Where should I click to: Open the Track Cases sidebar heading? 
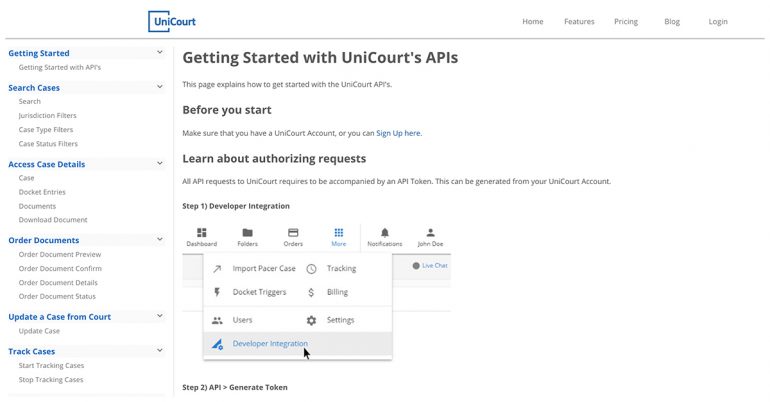click(31, 351)
